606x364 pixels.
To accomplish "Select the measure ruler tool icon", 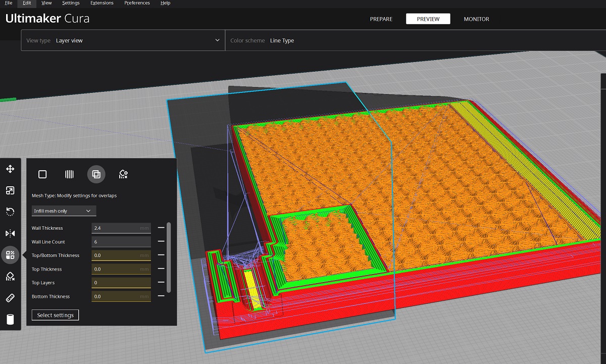I will pyautogui.click(x=10, y=298).
